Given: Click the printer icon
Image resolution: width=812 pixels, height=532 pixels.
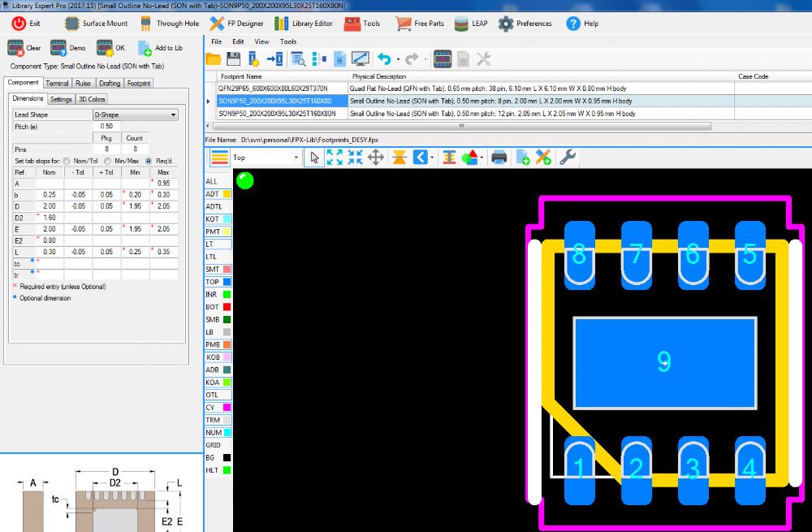Looking at the screenshot, I should click(499, 158).
